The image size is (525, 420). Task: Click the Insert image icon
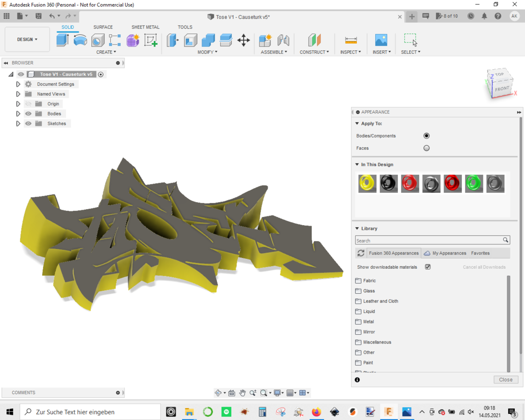pos(381,40)
